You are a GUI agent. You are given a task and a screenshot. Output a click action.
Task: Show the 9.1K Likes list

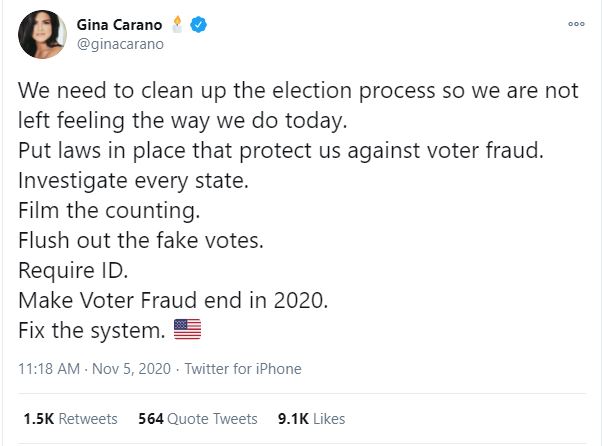(x=310, y=419)
